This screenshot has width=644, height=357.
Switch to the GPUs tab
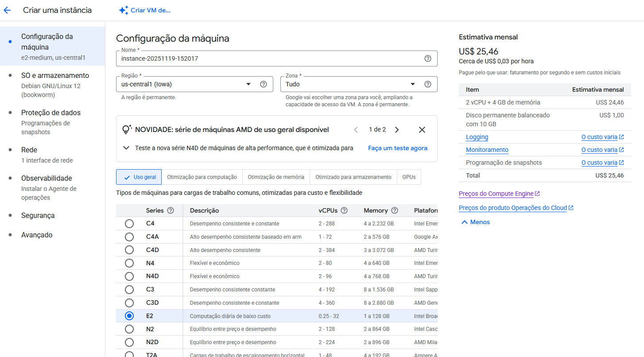tap(409, 177)
